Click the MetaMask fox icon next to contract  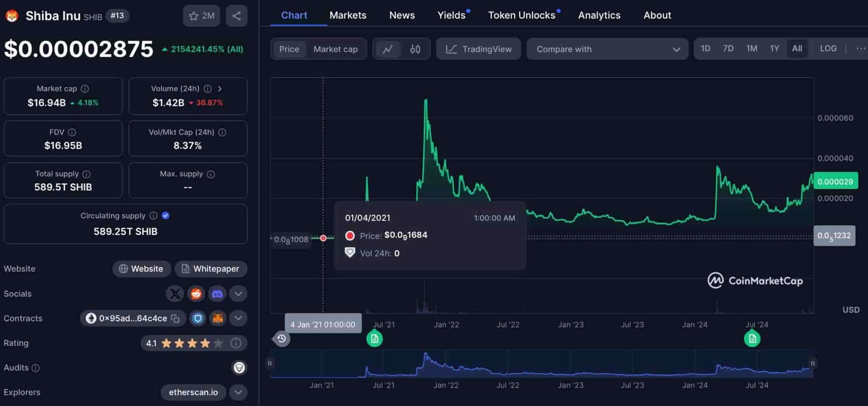click(217, 318)
